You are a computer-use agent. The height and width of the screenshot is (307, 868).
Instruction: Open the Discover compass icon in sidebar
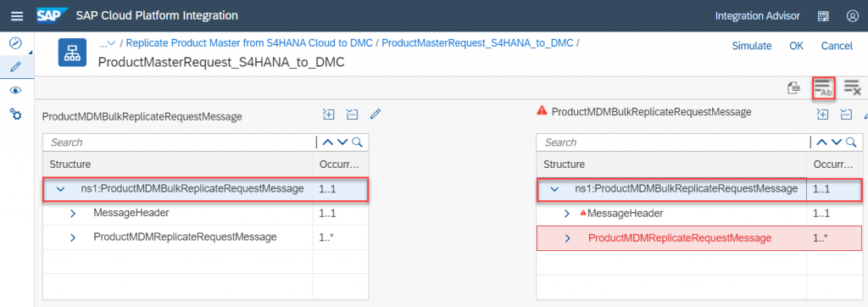pyautogui.click(x=16, y=42)
